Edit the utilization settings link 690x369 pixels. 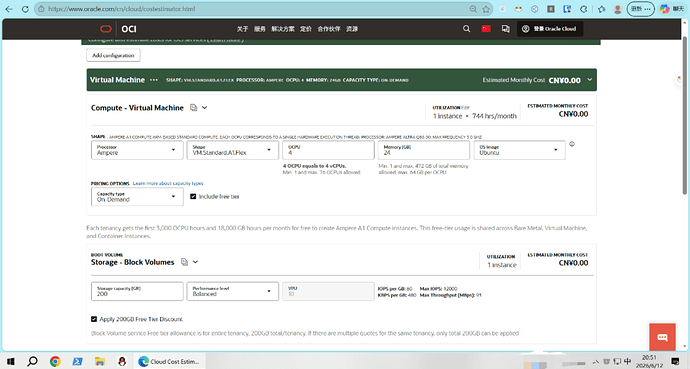point(466,108)
